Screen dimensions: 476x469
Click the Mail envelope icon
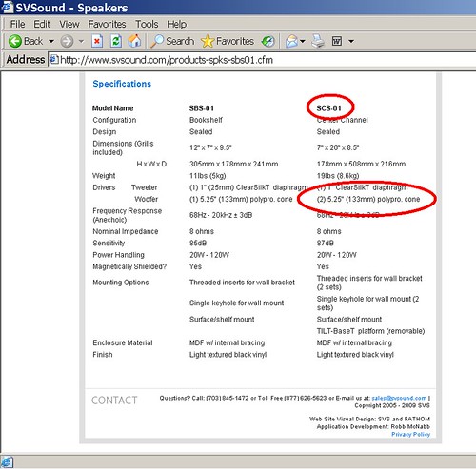tap(291, 41)
